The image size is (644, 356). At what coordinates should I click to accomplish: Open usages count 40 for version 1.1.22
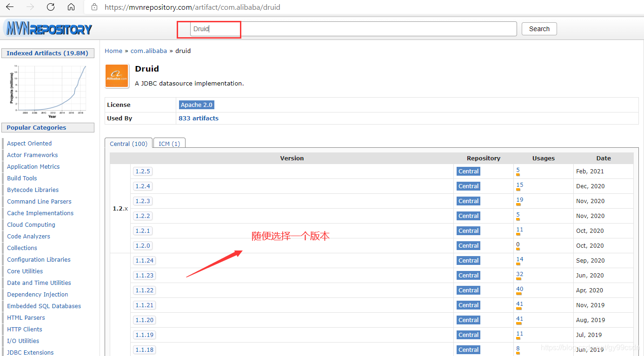pos(519,289)
